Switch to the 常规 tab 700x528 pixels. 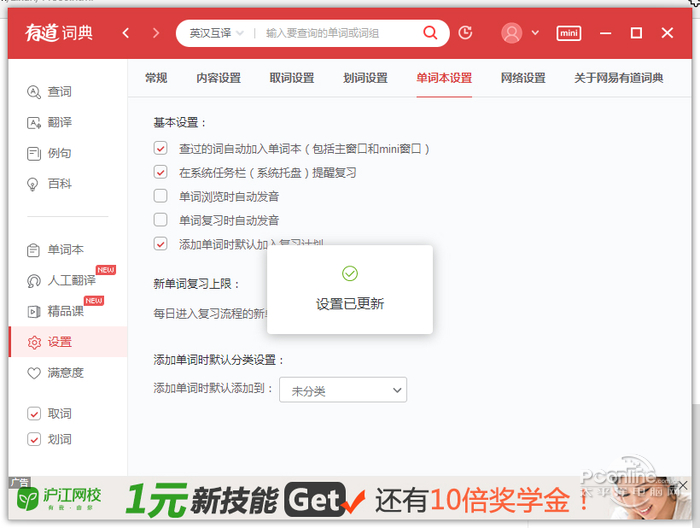coord(156,78)
